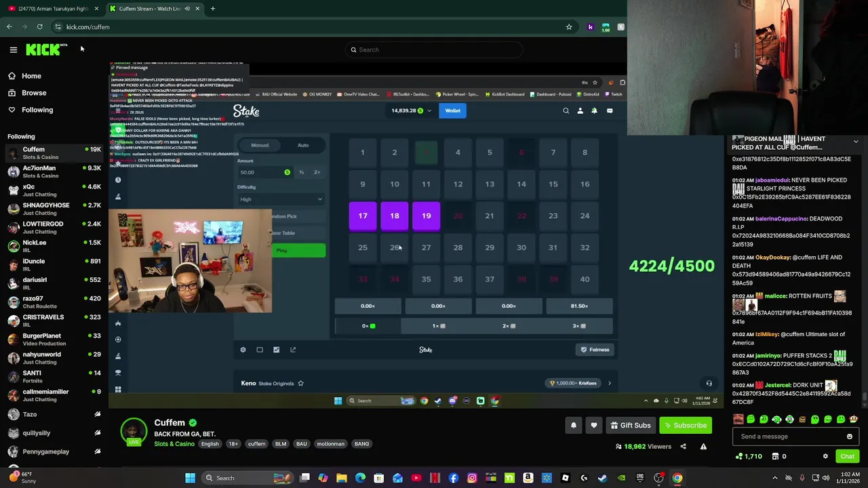
Task: Click the 3× hits indicator
Action: coord(578,326)
